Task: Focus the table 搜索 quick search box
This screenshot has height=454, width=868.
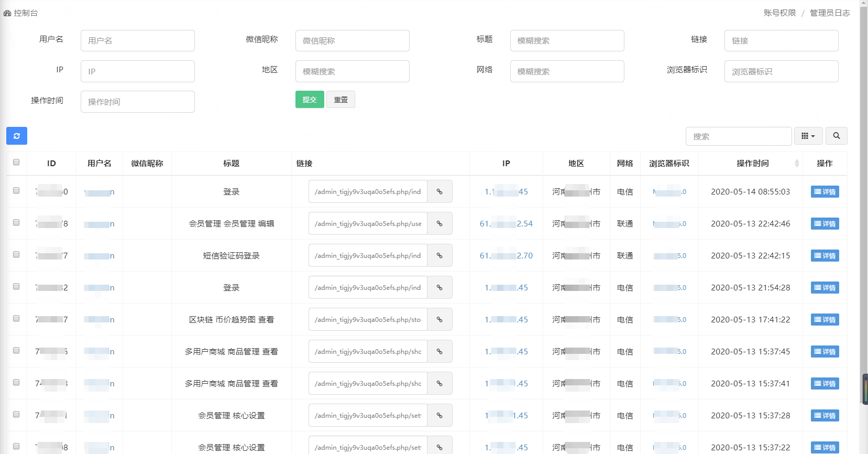Action: pyautogui.click(x=739, y=136)
